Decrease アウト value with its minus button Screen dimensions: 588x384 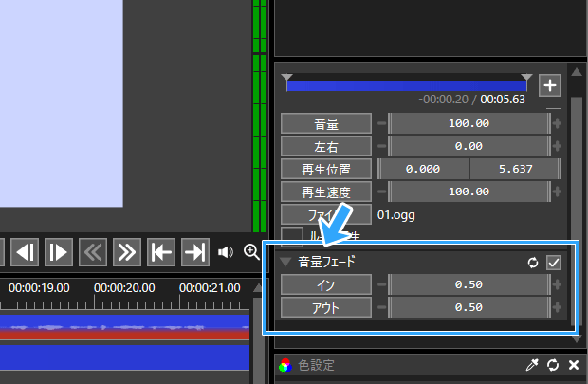tap(382, 307)
